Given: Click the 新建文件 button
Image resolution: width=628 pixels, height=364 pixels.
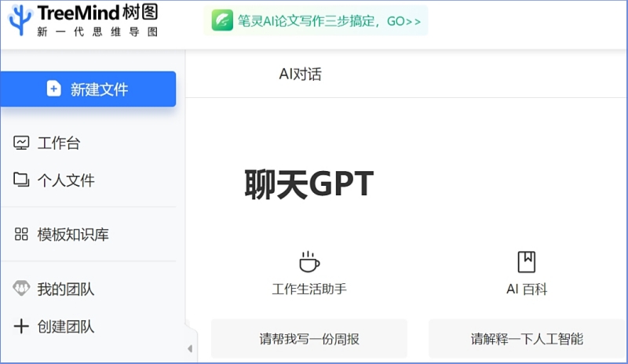Looking at the screenshot, I should [x=88, y=89].
